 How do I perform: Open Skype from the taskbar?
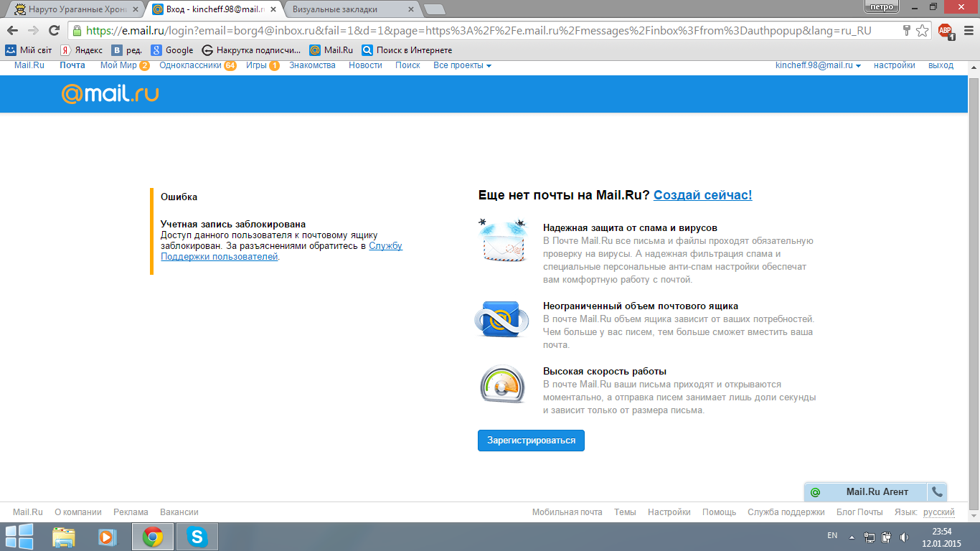pos(197,537)
